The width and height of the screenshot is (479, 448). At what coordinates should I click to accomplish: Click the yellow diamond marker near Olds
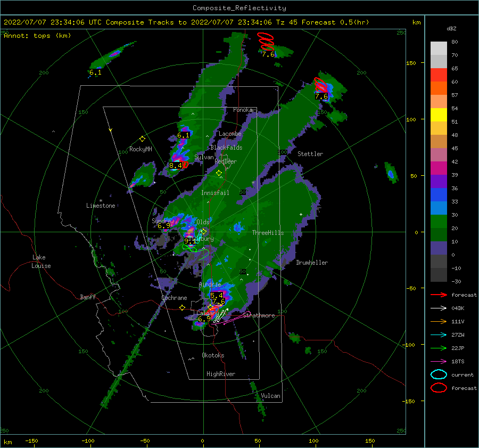204,232
